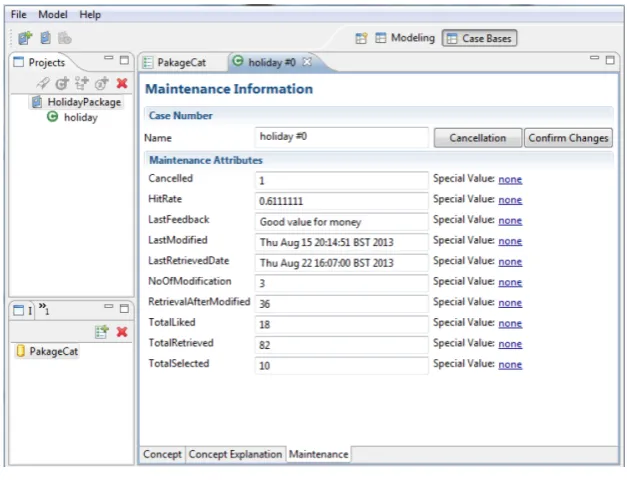Click the Cancelled value field
This screenshot has width=627, height=480.
coord(342,180)
